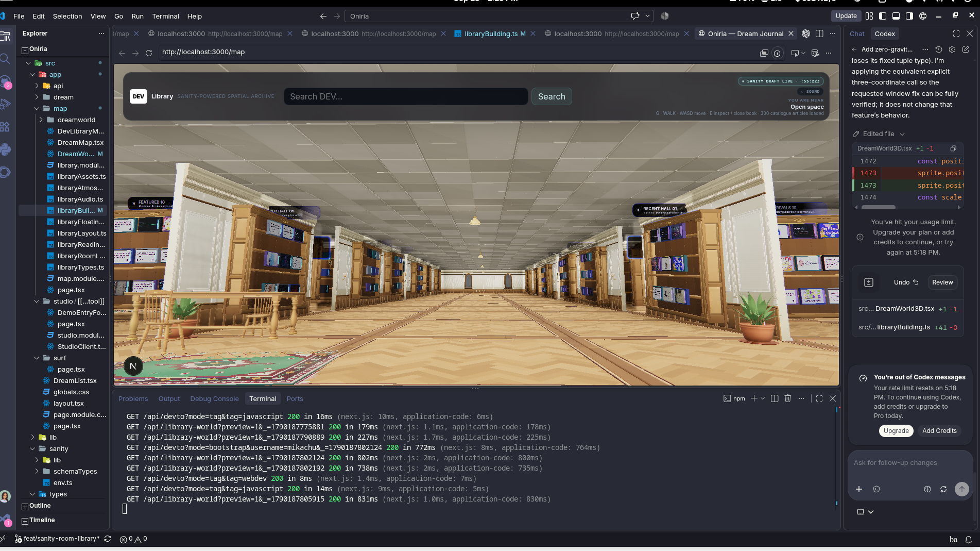The image size is (980, 551).
Task: Toggle the SANITY DRAFT LIVE indicator
Action: tap(781, 81)
